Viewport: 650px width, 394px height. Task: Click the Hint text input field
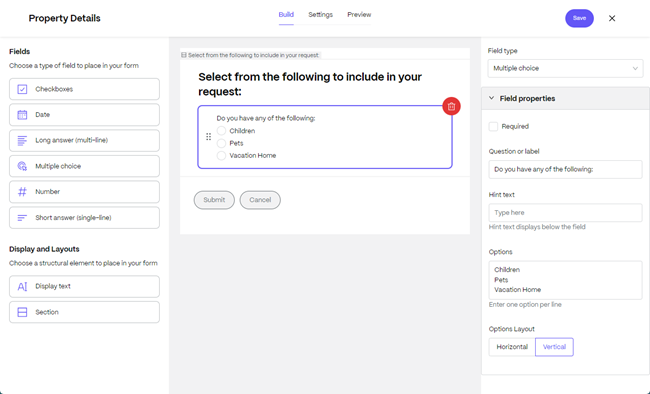click(x=565, y=213)
